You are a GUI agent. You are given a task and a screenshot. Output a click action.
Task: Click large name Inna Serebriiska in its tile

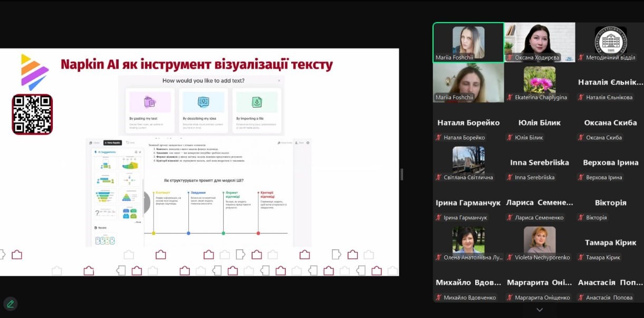[x=540, y=162]
